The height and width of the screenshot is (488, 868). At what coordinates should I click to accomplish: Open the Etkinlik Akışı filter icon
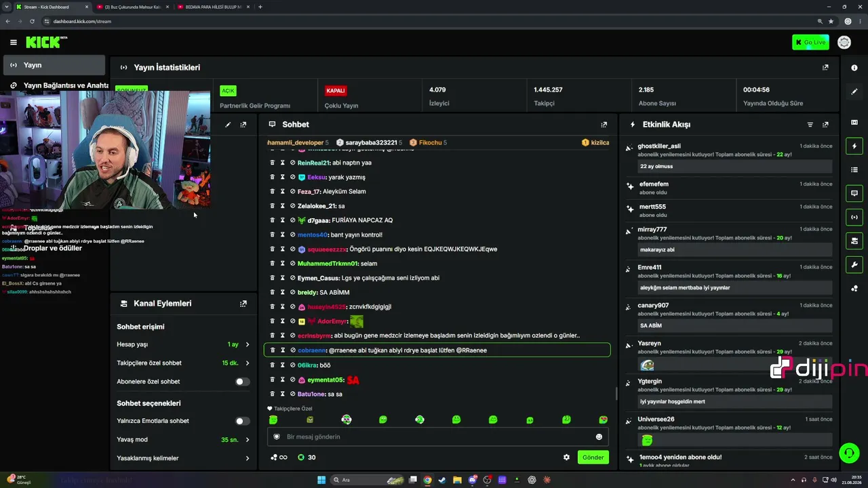pyautogui.click(x=810, y=125)
